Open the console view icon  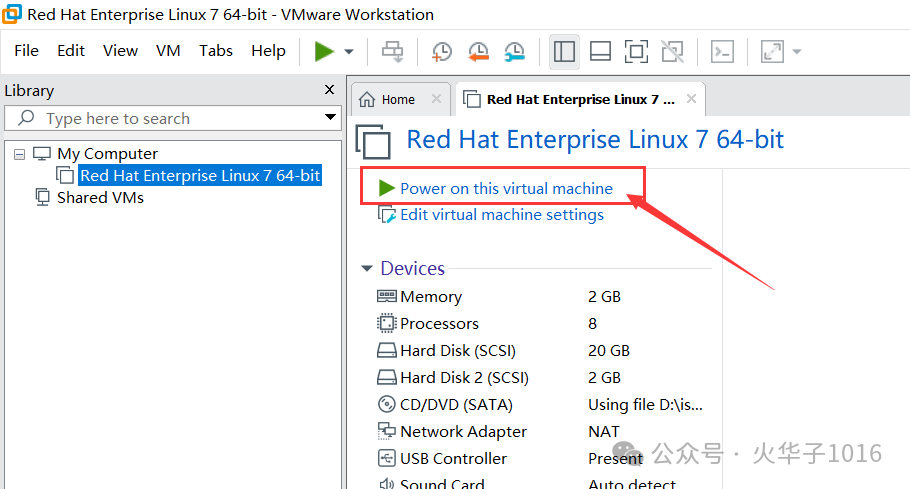pos(723,52)
